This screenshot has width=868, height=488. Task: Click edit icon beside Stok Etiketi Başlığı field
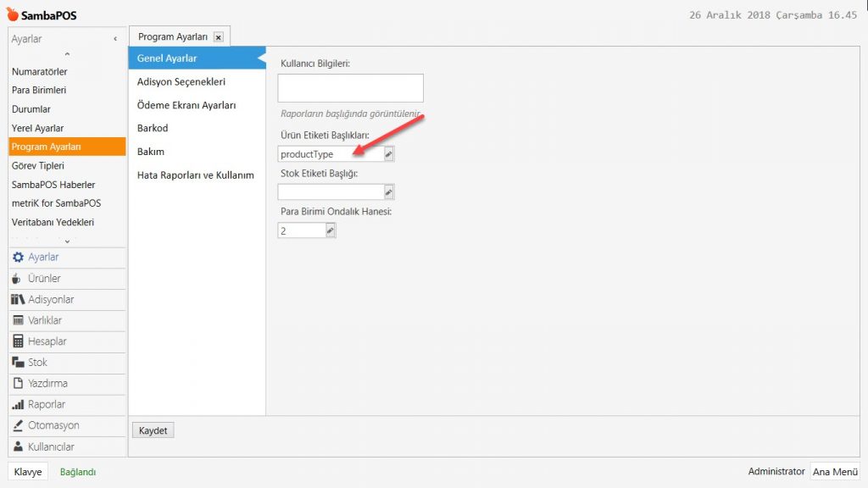[388, 192]
